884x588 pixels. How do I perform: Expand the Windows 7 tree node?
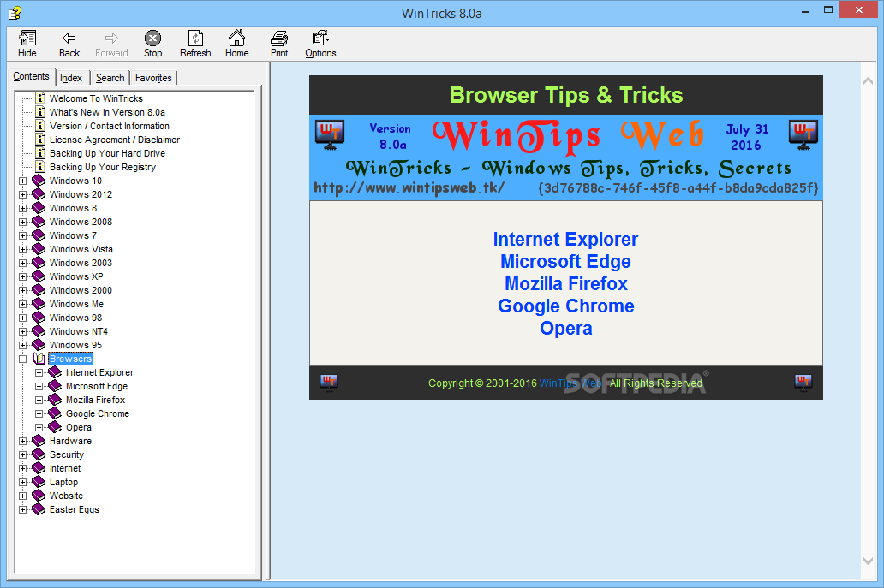pos(22,235)
